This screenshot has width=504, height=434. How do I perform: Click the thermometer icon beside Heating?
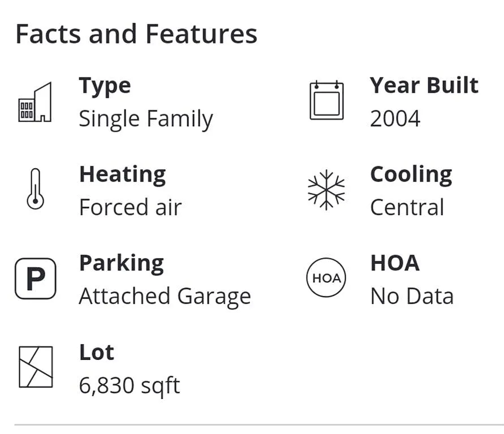point(35,189)
